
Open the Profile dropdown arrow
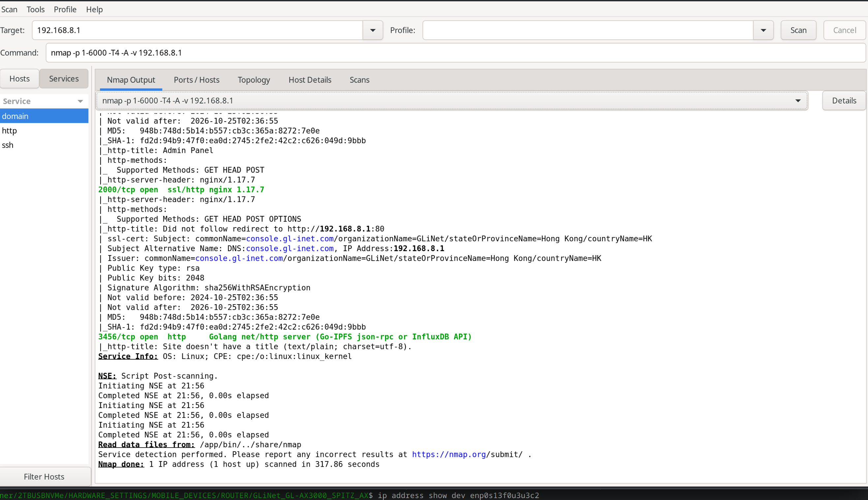763,30
